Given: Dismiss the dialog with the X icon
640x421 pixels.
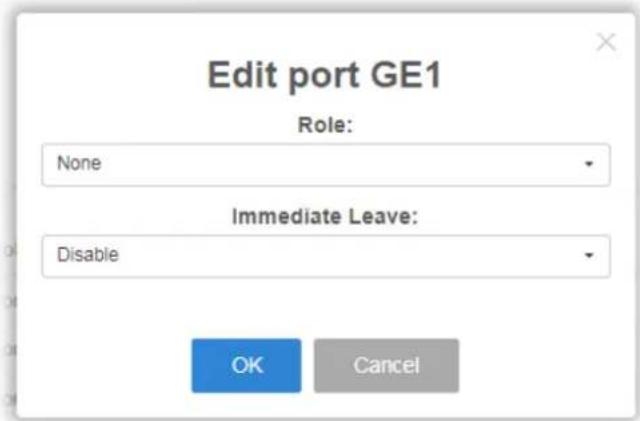Looking at the screenshot, I should [x=606, y=42].
